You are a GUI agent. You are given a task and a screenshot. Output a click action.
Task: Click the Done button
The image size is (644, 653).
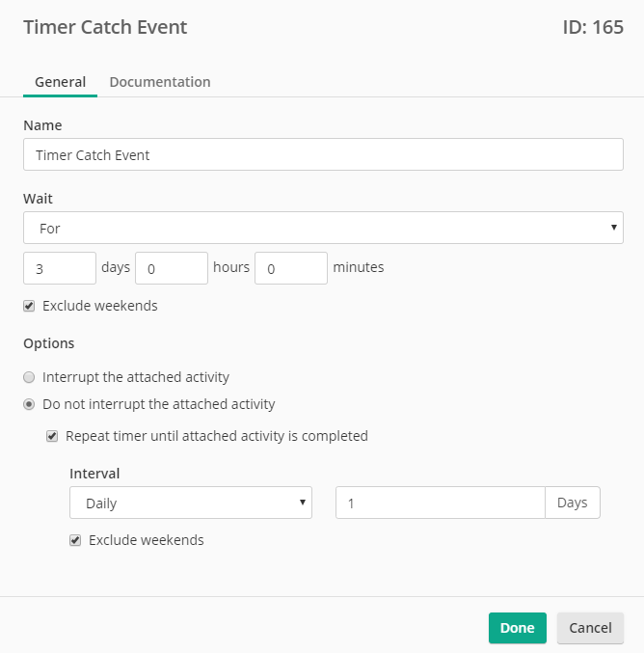[518, 628]
